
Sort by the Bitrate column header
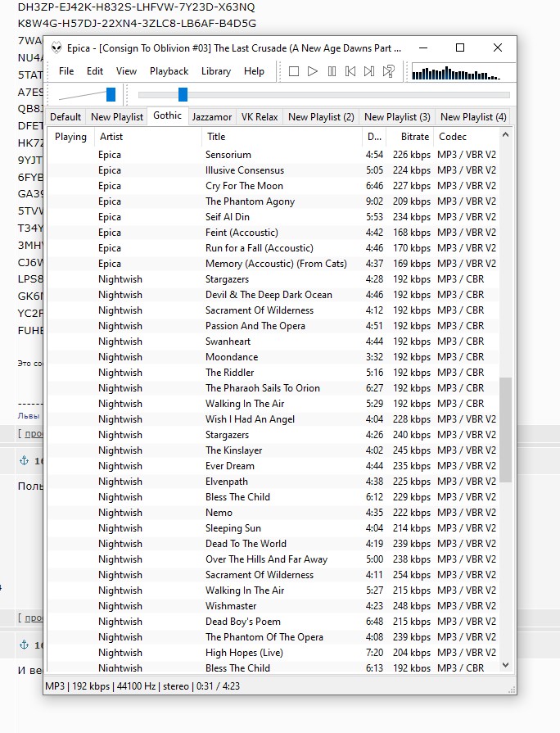coord(409,137)
